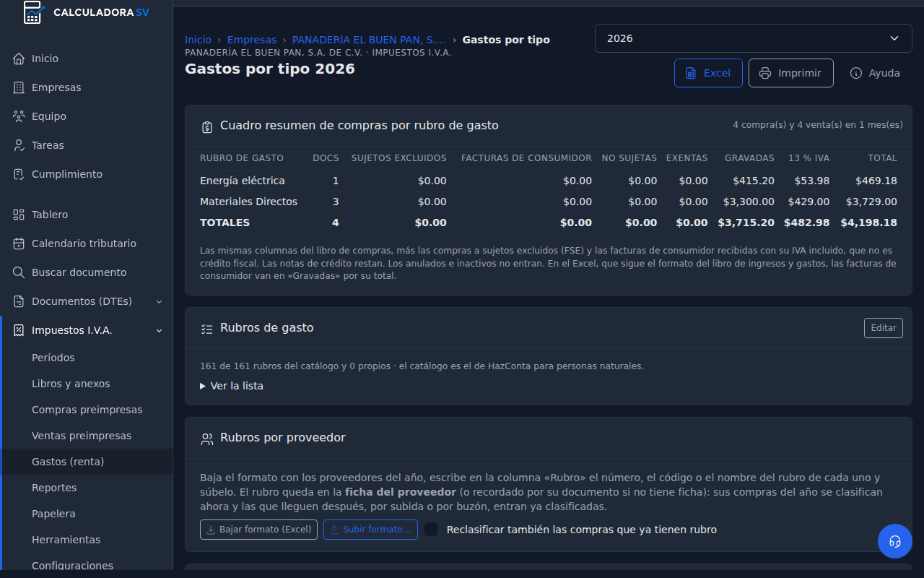Click the document icon beside Cumplimiento
924x578 pixels.
19,174
